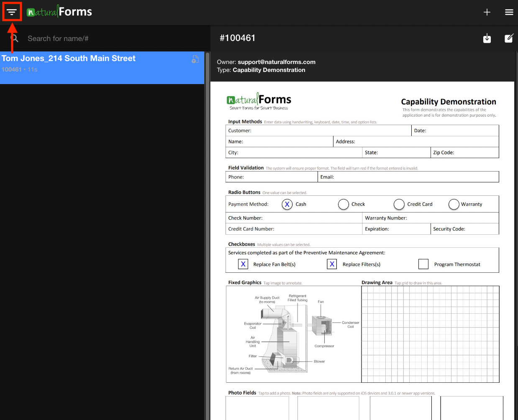This screenshot has width=518, height=420.
Task: Download document #100461 icon
Action: click(x=487, y=38)
